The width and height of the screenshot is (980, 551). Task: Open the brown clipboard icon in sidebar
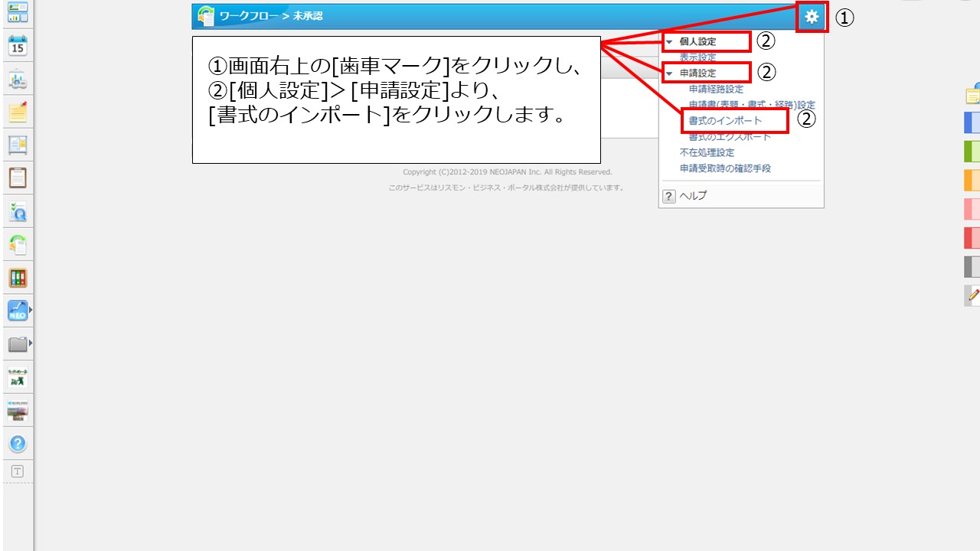[17, 178]
